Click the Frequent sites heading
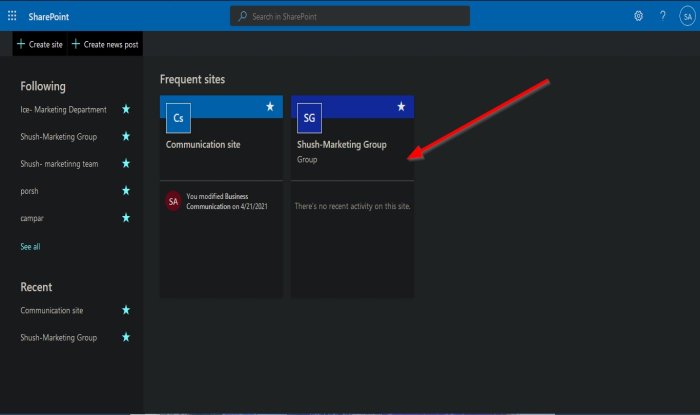Image resolution: width=700 pixels, height=415 pixels. pyautogui.click(x=192, y=79)
